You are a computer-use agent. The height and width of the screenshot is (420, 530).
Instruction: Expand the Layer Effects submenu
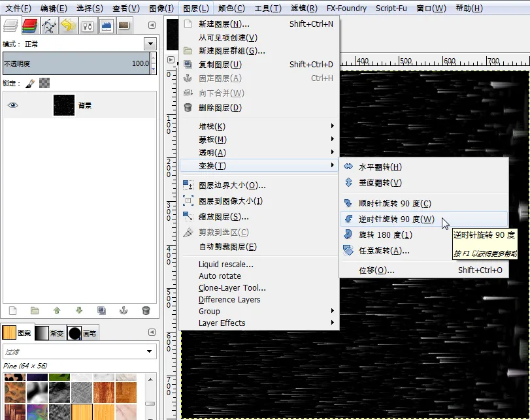click(259, 323)
